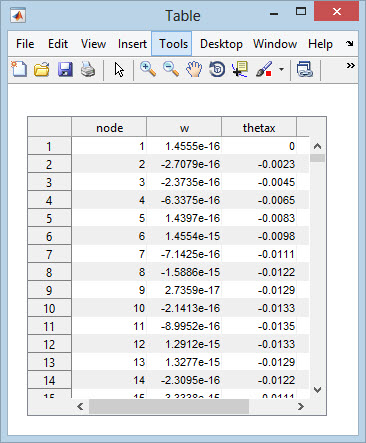Select the Pan hand tool
Image resolution: width=366 pixels, height=443 pixels.
coord(194,69)
